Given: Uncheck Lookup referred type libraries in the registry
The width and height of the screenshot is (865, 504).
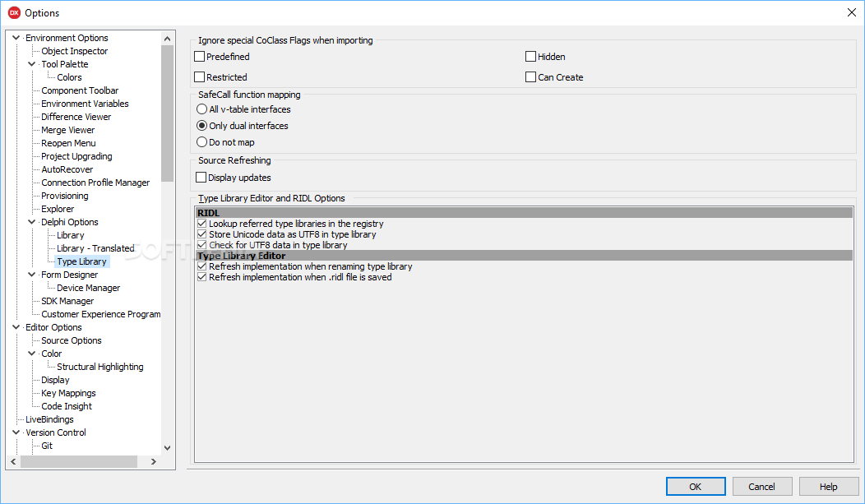Looking at the screenshot, I should [x=202, y=224].
